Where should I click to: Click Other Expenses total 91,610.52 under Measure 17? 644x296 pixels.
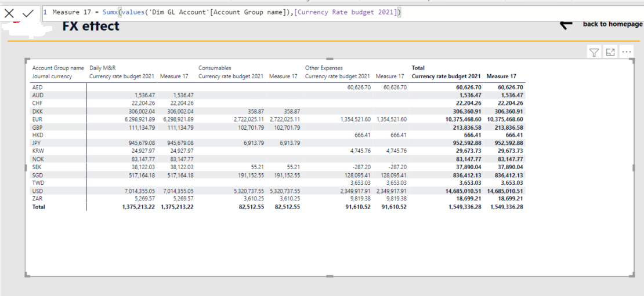coord(393,207)
